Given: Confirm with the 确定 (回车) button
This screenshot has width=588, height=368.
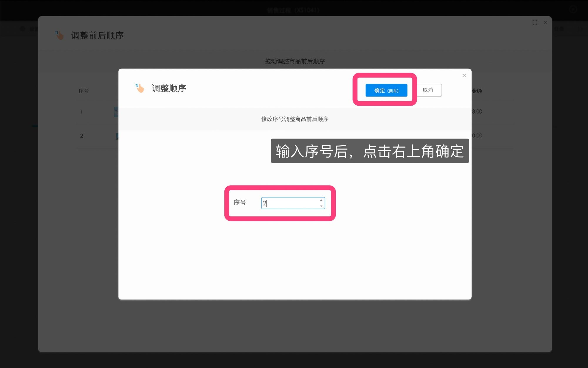Looking at the screenshot, I should tap(386, 90).
